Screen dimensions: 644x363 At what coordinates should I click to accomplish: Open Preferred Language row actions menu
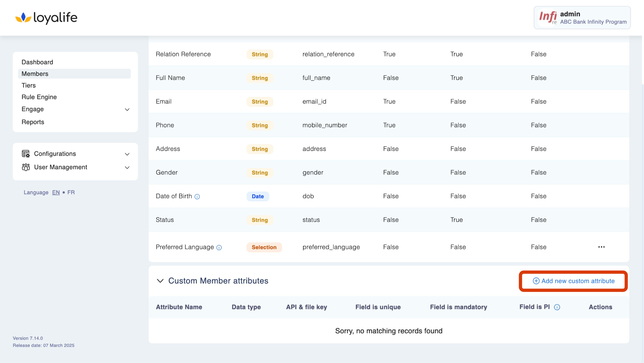(x=601, y=247)
